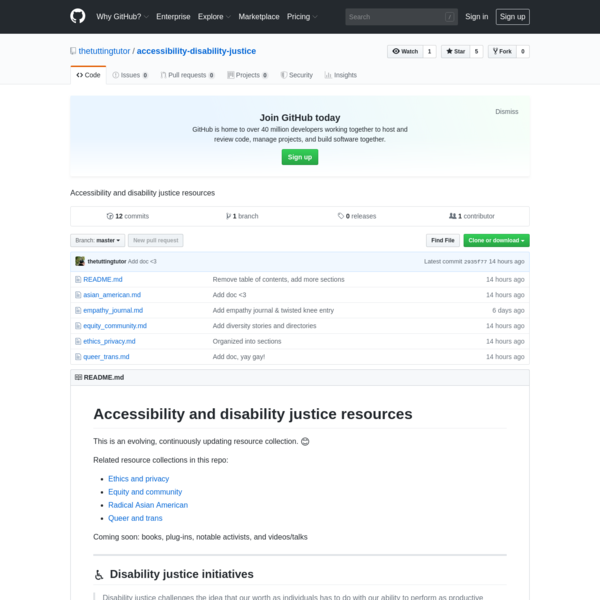Click the GitHub Octocat logo
600x600 pixels.
point(78,16)
